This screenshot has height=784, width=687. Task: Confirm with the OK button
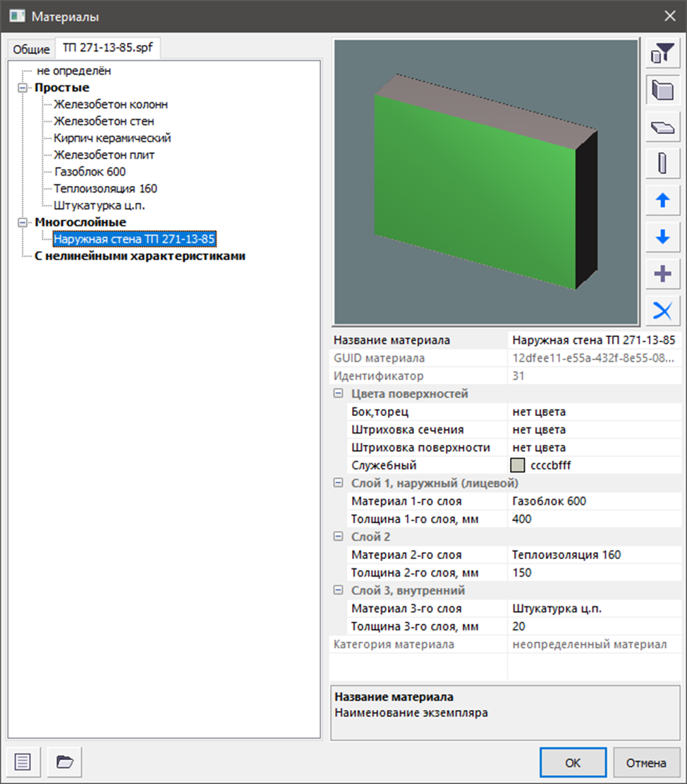[573, 763]
